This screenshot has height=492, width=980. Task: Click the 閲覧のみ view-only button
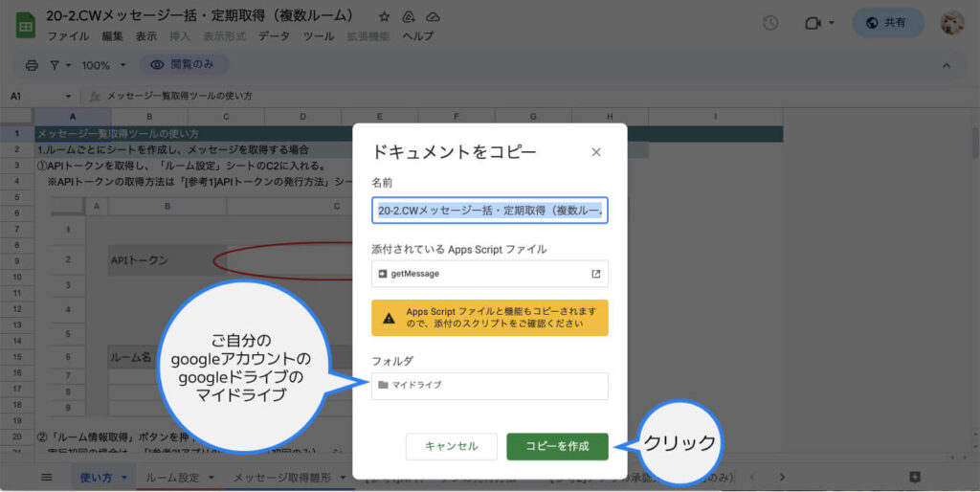[x=184, y=64]
